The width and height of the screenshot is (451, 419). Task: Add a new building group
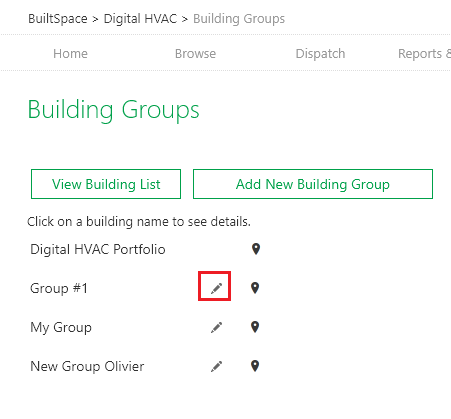click(x=313, y=184)
